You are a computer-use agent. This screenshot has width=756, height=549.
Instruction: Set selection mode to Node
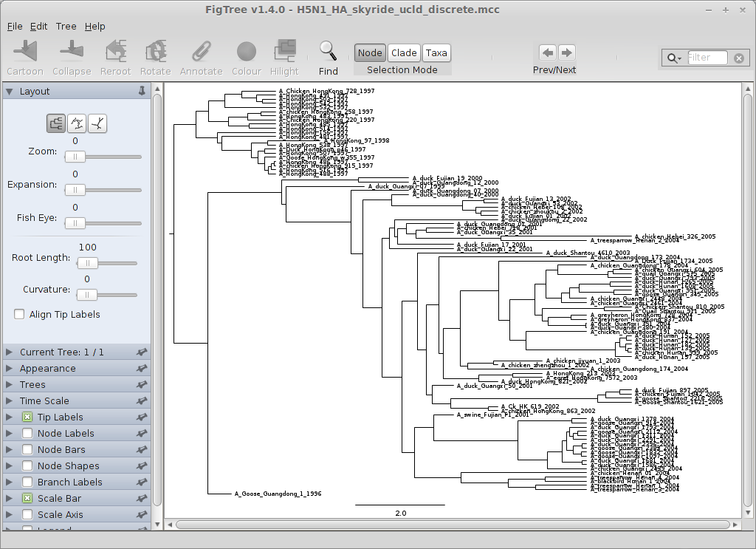point(370,52)
